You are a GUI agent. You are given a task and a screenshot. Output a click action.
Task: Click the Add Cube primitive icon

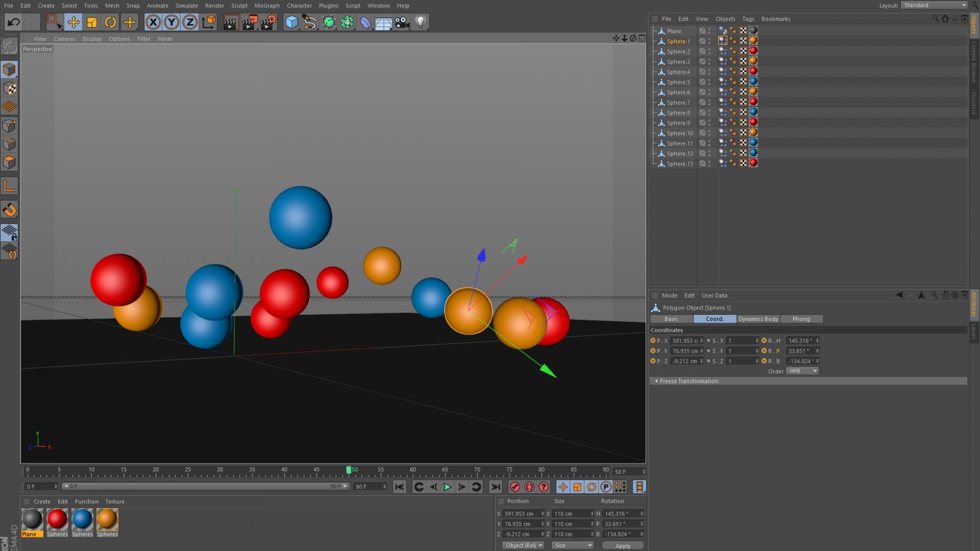tap(292, 23)
